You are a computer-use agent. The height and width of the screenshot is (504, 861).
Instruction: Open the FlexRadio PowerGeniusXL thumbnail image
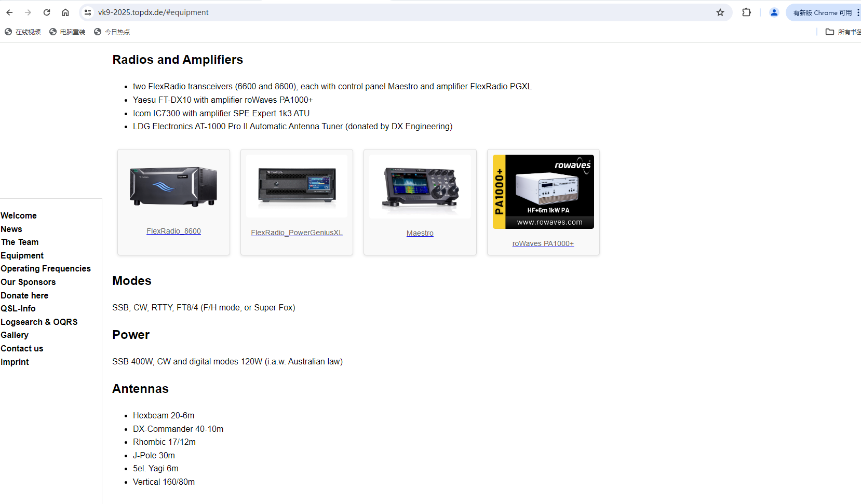[x=297, y=186]
